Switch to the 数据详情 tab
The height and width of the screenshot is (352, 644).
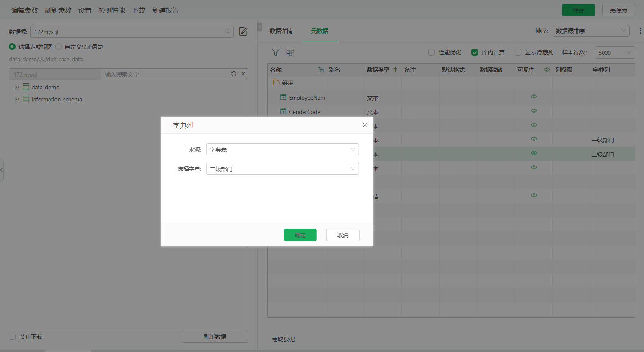[x=281, y=31]
